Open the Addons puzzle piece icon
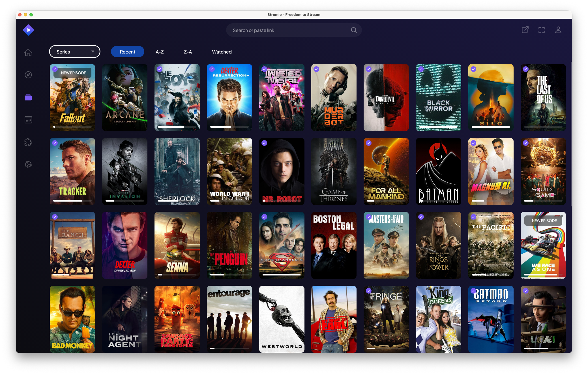The image size is (588, 374). (28, 142)
